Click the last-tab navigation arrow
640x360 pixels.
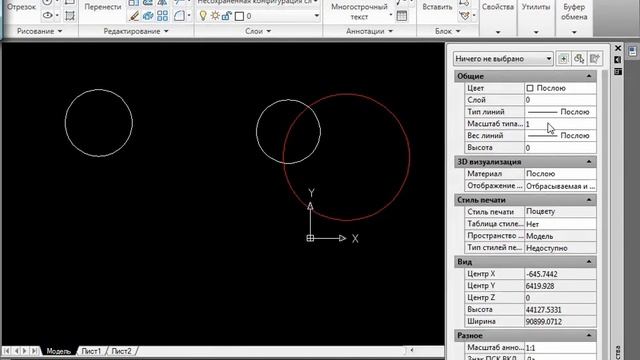tap(34, 351)
